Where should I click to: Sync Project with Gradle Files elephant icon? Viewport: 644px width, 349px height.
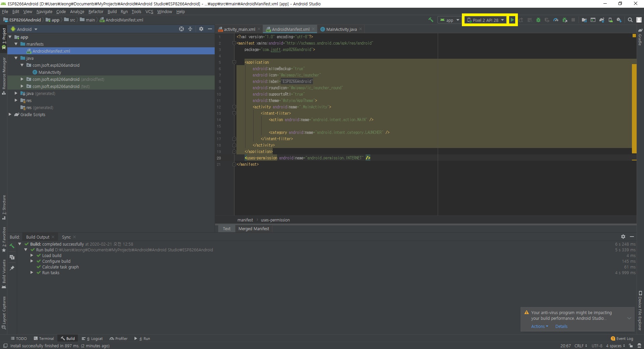(x=602, y=20)
